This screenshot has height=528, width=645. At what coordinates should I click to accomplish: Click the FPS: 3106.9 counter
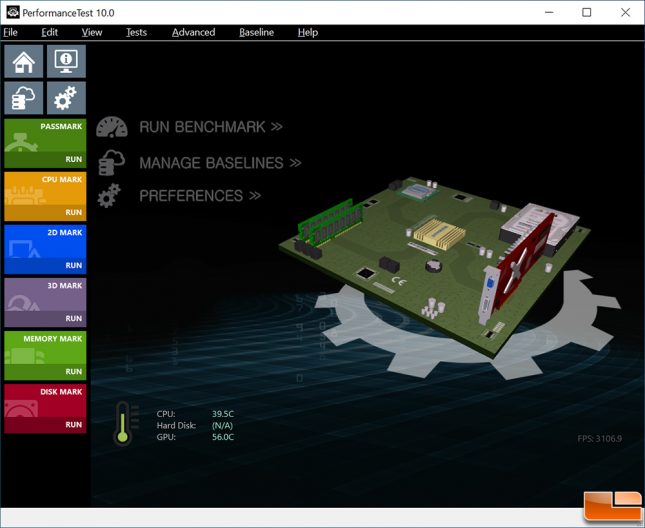(x=599, y=439)
